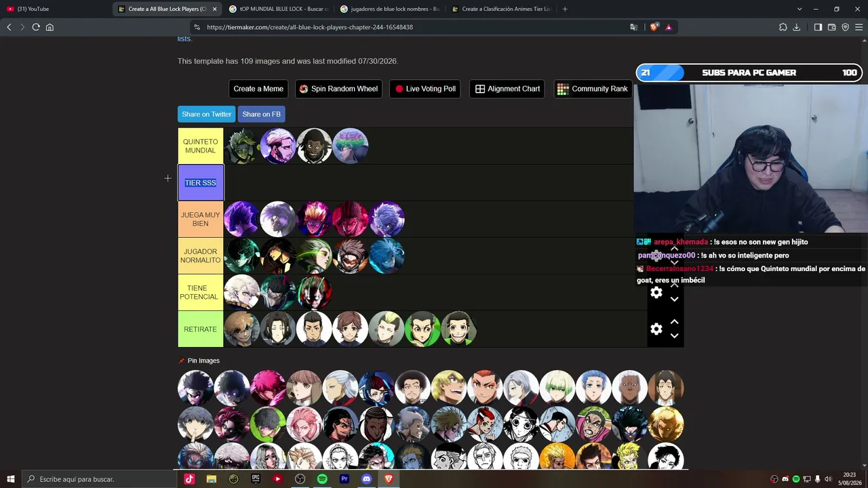Select the highlighted TIER SSS label

[201, 183]
